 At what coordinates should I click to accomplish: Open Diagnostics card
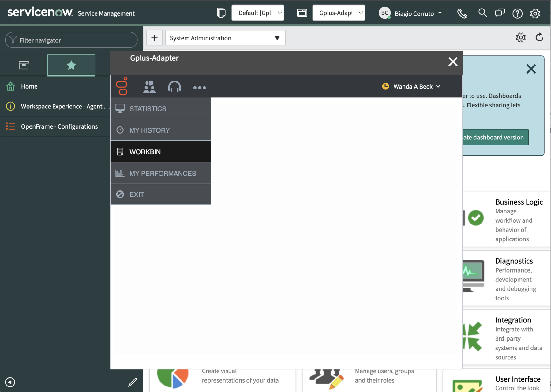pos(506,278)
